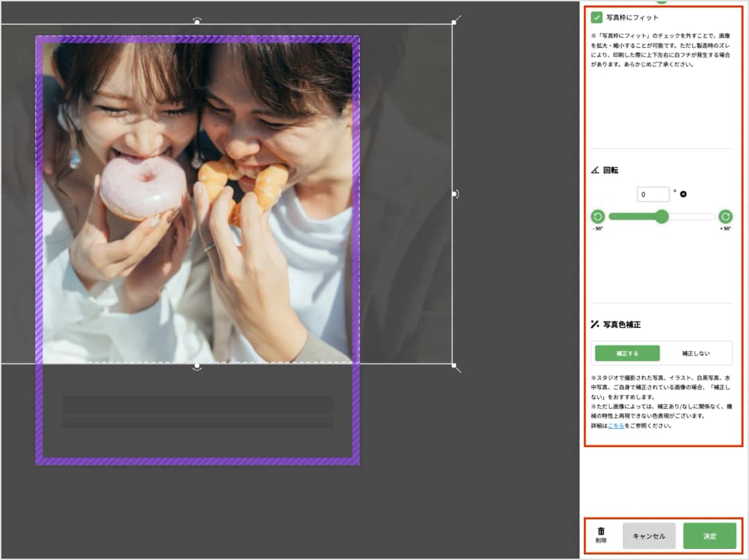Click the rotation angle input field
The width and height of the screenshot is (749, 560).
pos(653,195)
